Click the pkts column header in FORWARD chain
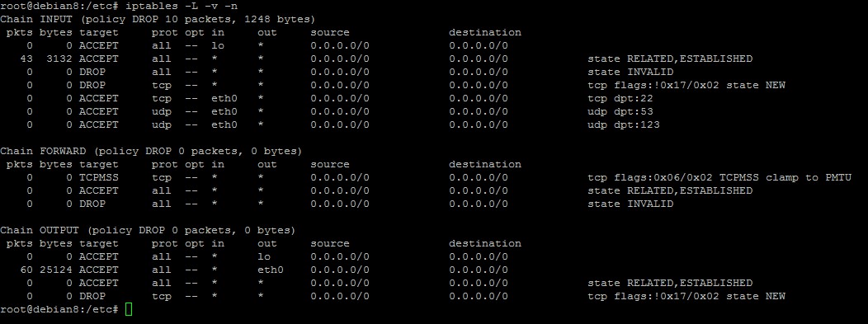Screen dimensions: 868x324 point(20,164)
